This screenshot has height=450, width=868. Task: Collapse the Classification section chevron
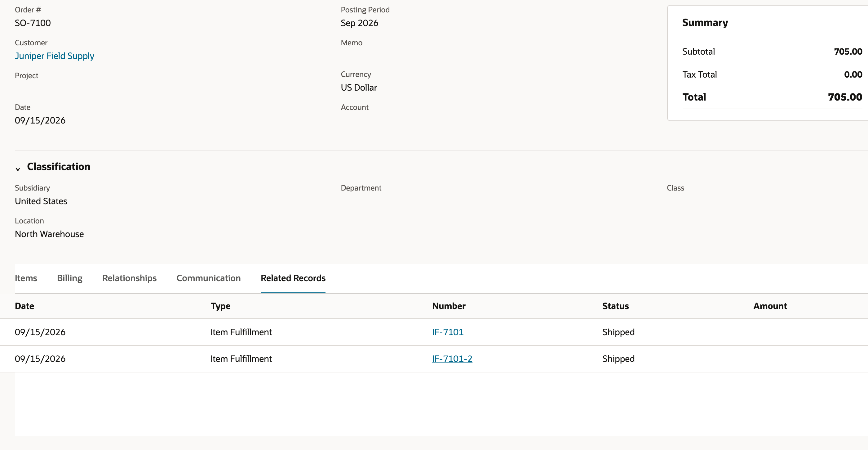pos(18,169)
